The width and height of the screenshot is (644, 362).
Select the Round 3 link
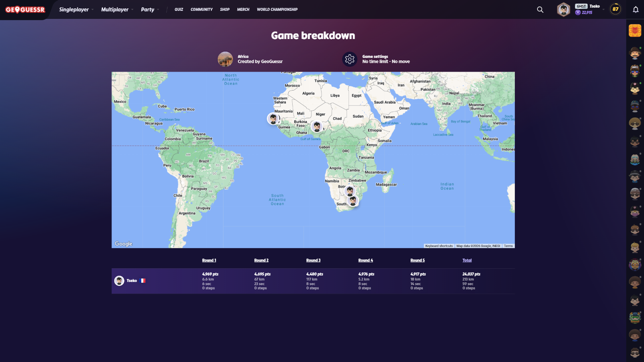[x=313, y=260]
